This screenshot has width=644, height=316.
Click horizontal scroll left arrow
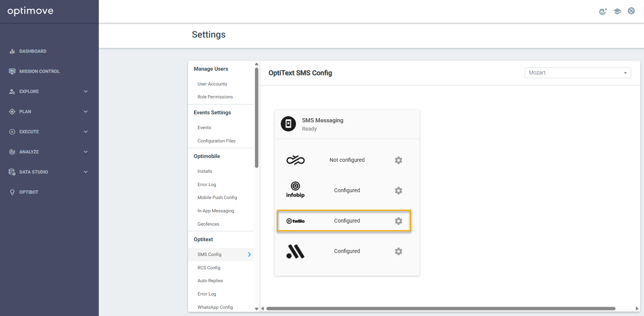(263, 308)
